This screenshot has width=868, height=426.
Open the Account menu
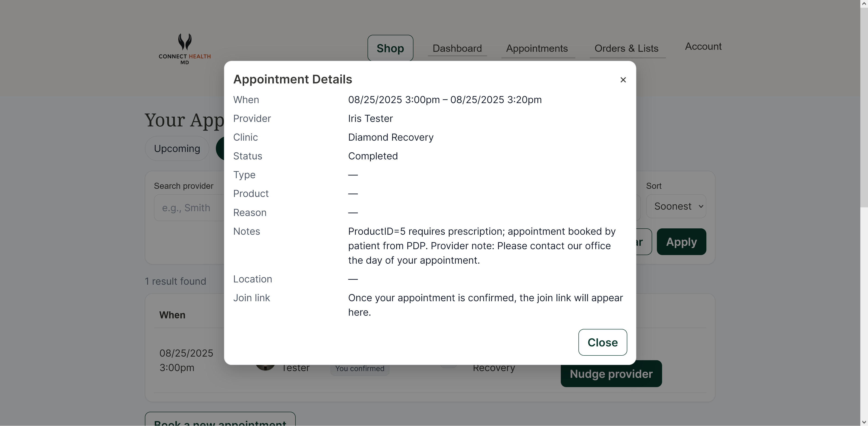(703, 46)
